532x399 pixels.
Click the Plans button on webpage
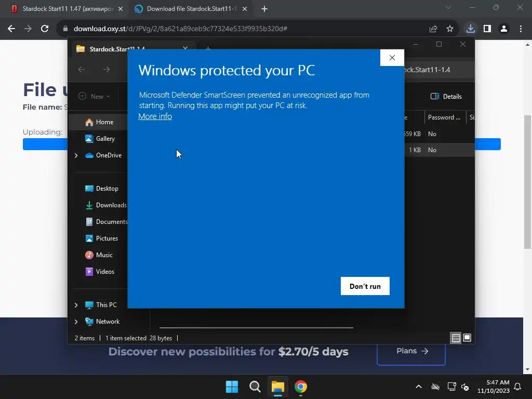[x=411, y=352]
